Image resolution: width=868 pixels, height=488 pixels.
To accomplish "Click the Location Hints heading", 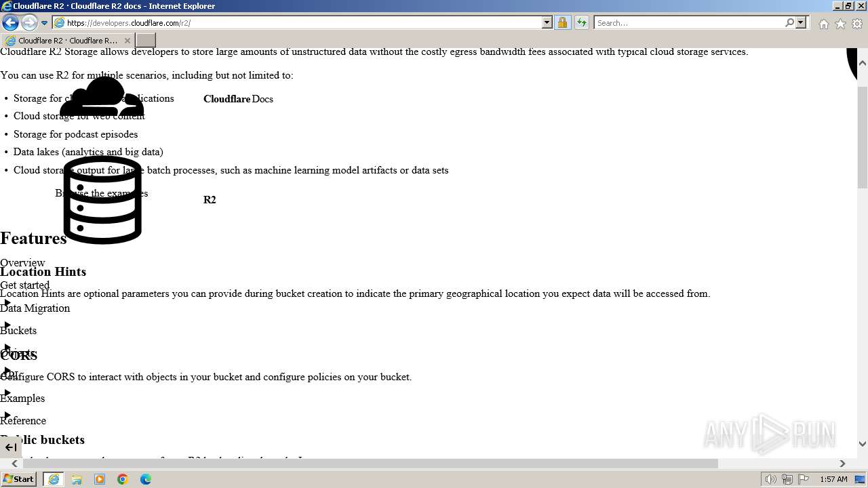I will pos(43,272).
